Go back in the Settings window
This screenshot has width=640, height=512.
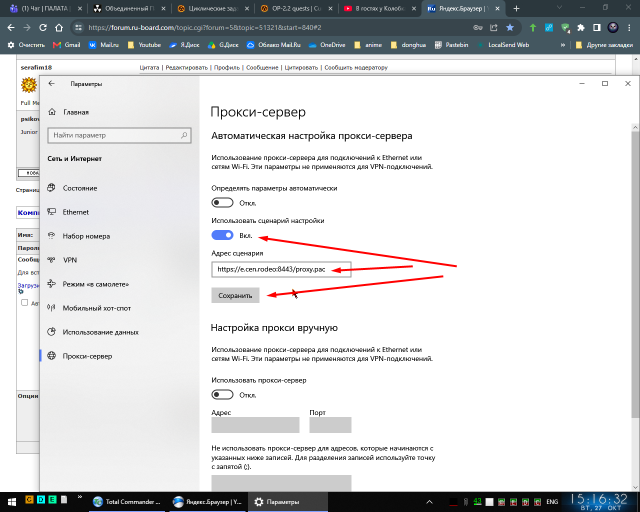pyautogui.click(x=51, y=83)
